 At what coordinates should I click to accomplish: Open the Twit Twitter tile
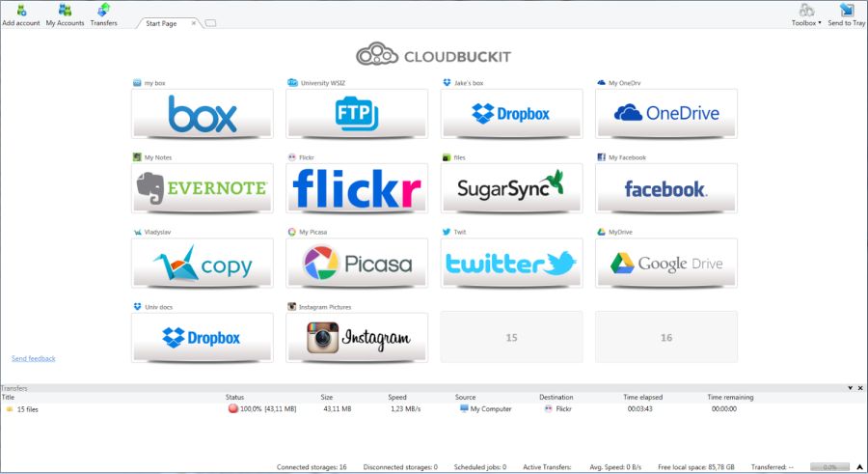coord(511,264)
